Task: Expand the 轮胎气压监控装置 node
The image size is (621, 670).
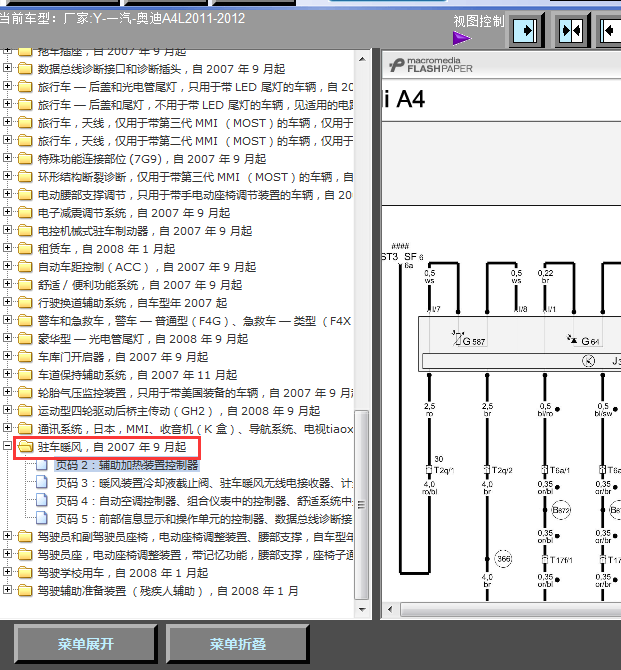Action: 7,391
